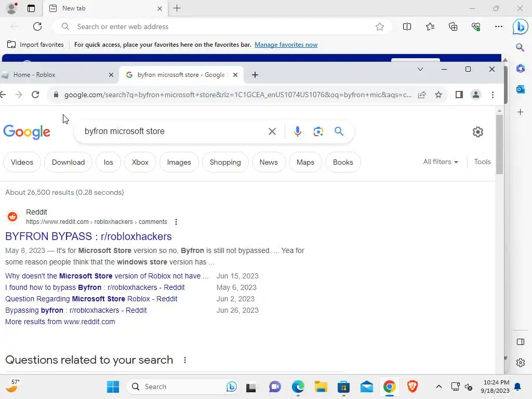Open Edge sidebar search icon
This screenshot has height=399, width=532.
click(520, 47)
